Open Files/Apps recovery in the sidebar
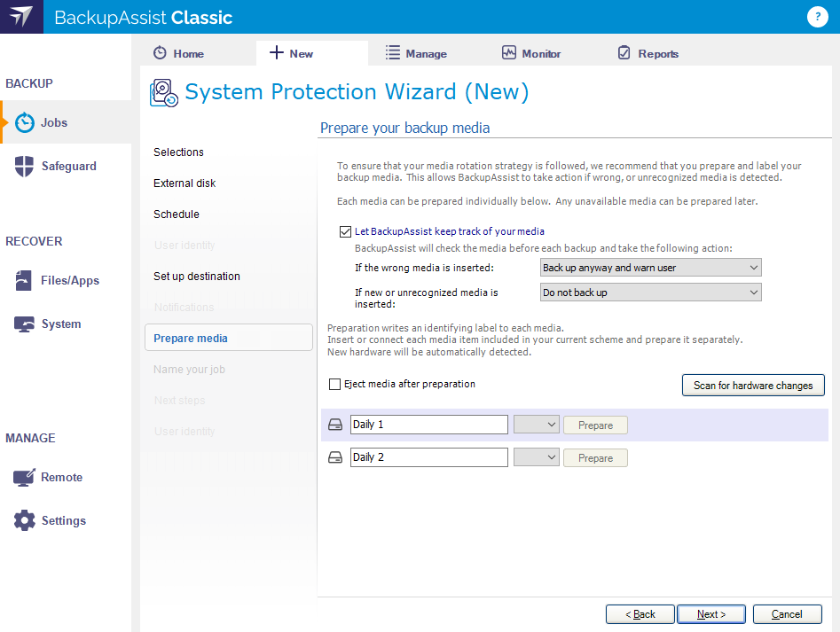The height and width of the screenshot is (632, 840). click(66, 280)
